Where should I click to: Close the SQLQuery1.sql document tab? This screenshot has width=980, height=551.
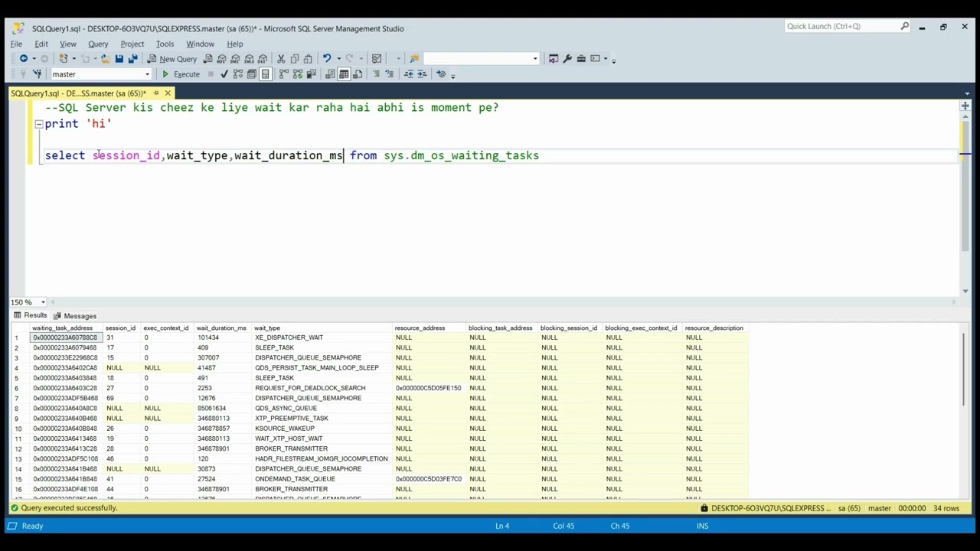coord(168,93)
